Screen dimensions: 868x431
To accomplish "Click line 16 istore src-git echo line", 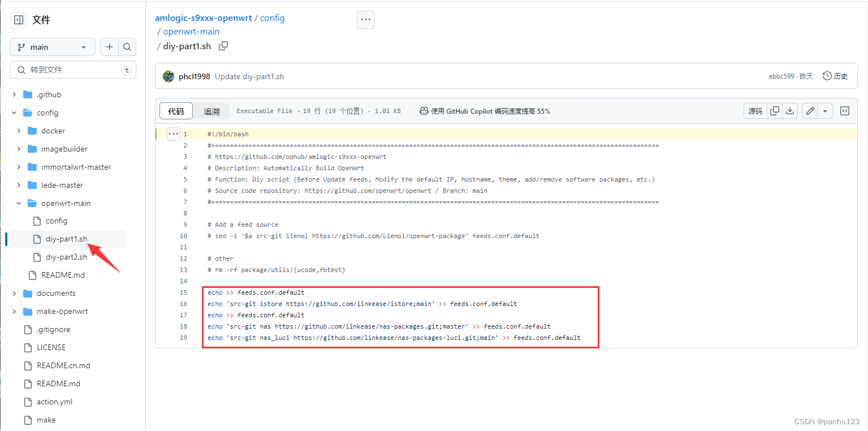I will click(x=362, y=304).
